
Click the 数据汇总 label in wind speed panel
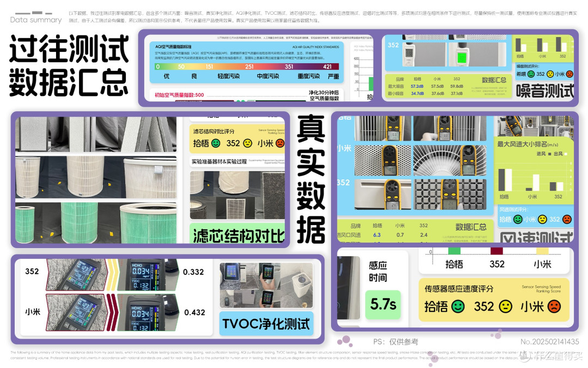(x=470, y=227)
